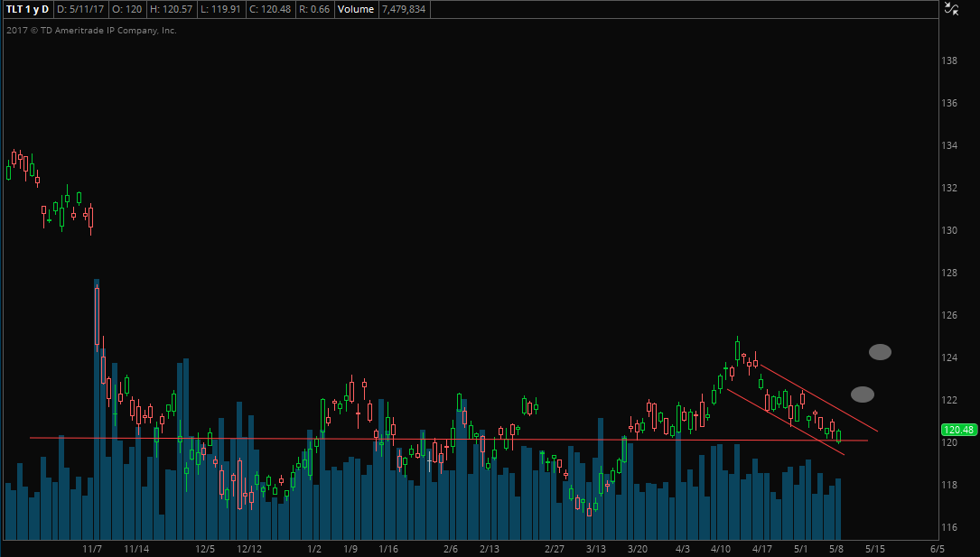Screen dimensions: 980x557
Task: Click the 2/27 date axis label
Action: (x=555, y=549)
